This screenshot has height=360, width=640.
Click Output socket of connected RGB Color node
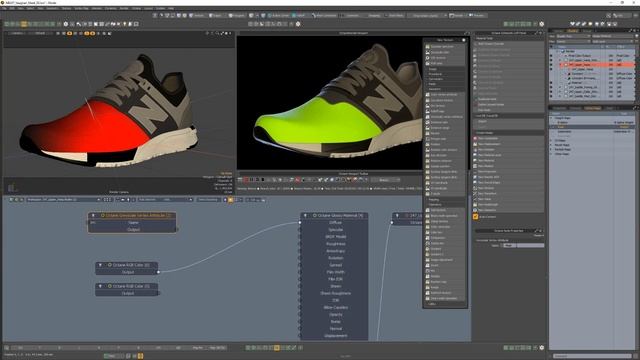tap(158, 272)
